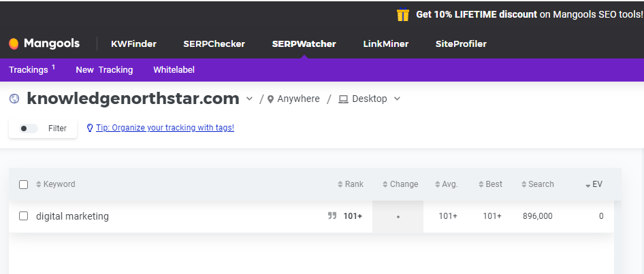Click the location pin icon near Anywhere
The width and height of the screenshot is (644, 274).
pos(270,99)
